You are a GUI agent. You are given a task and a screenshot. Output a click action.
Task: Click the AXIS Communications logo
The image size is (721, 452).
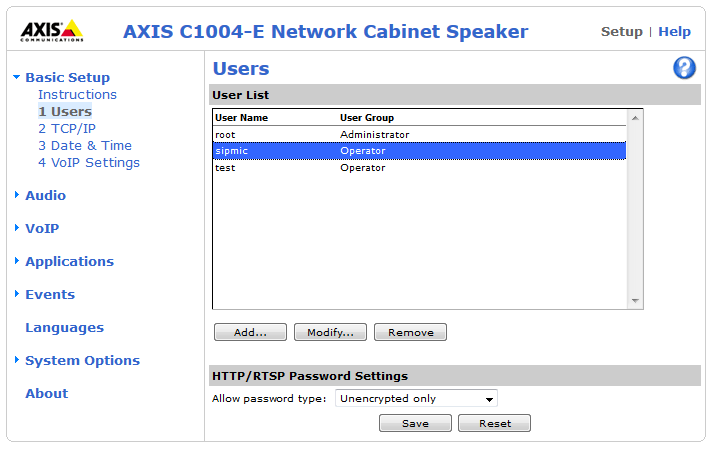click(53, 31)
